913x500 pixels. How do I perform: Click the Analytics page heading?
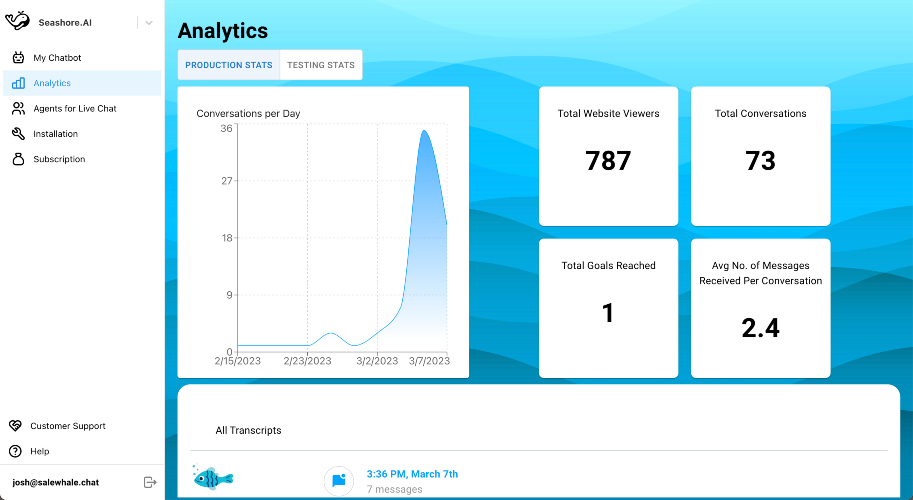coord(223,31)
